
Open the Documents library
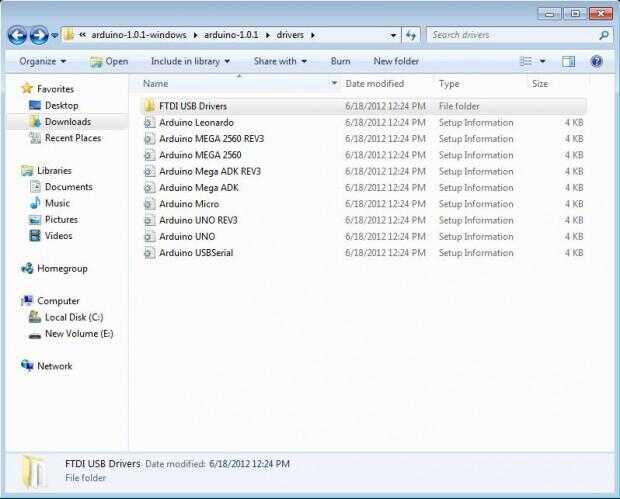point(68,187)
